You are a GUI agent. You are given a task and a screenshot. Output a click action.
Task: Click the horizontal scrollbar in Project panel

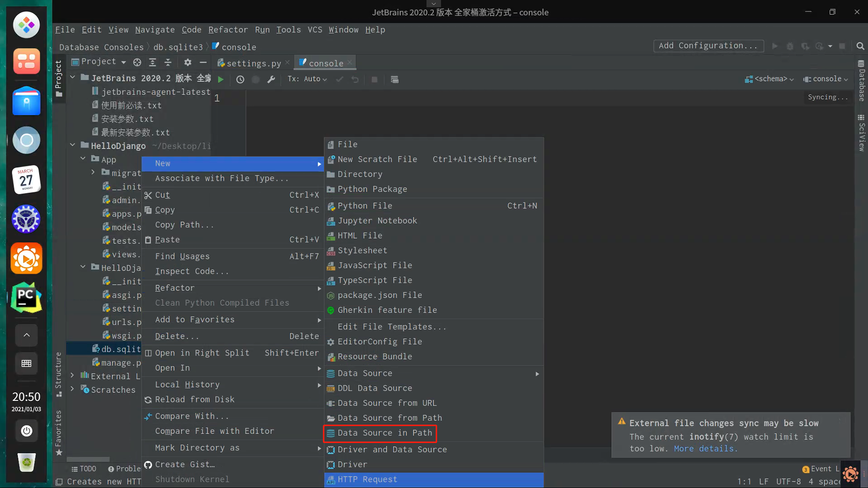(x=88, y=459)
